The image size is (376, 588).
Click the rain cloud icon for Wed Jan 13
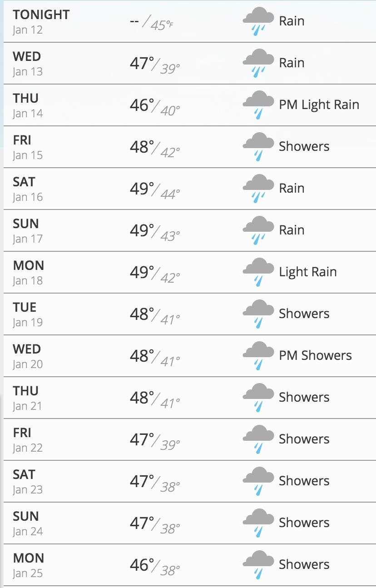pyautogui.click(x=258, y=63)
